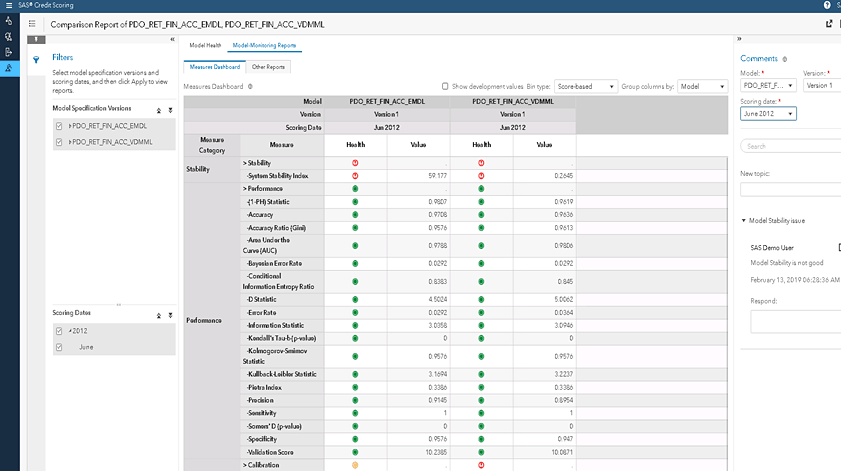Click the first sidebar navigation icon
The width and height of the screenshot is (841, 471).
click(x=9, y=21)
